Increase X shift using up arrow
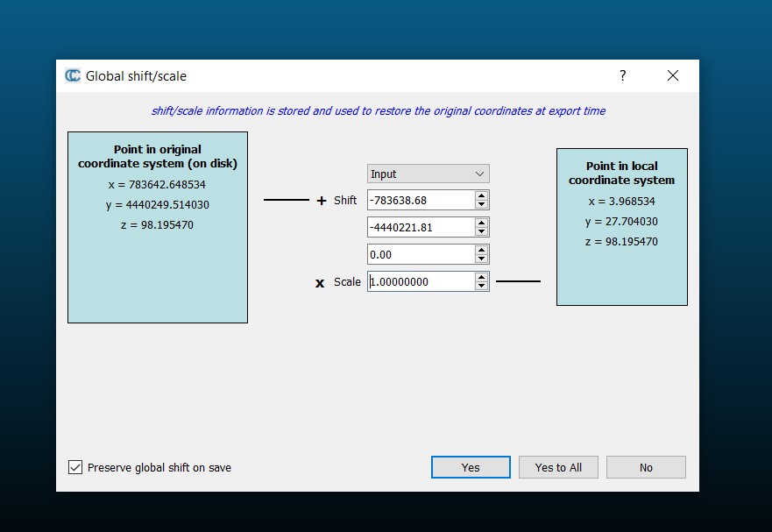 coord(481,195)
